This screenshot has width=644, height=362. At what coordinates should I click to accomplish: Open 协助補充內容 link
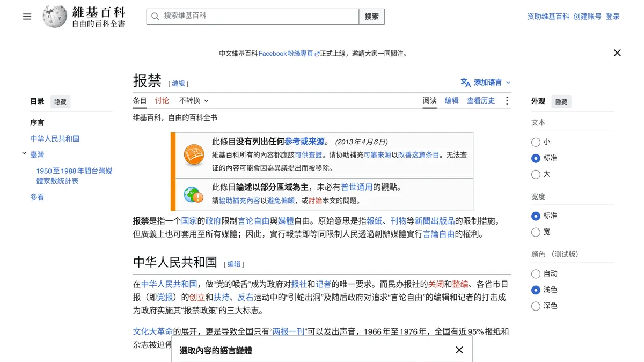tap(239, 201)
